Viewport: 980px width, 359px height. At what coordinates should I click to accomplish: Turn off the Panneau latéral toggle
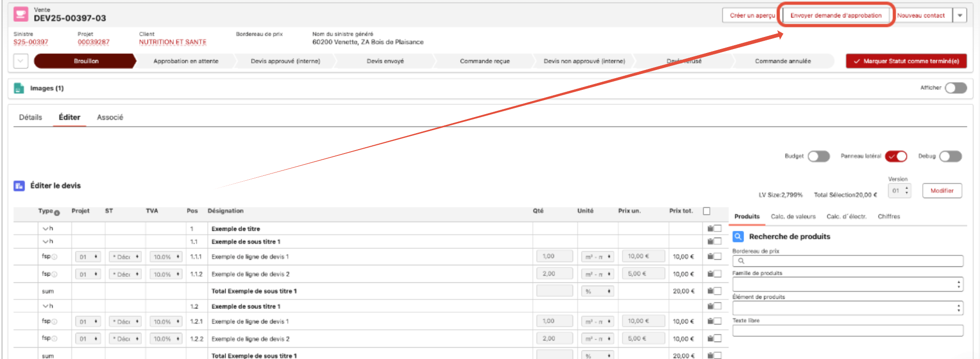(x=896, y=156)
